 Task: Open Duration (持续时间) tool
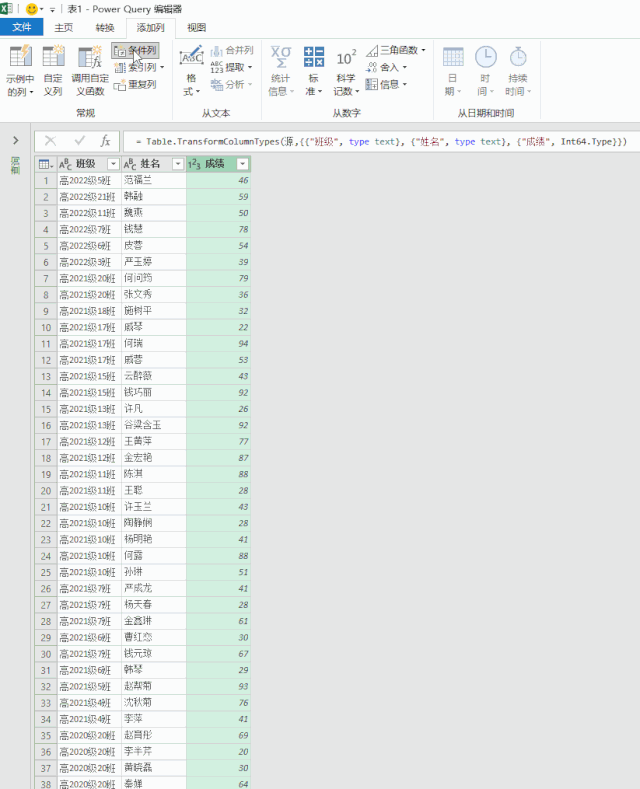coord(518,70)
